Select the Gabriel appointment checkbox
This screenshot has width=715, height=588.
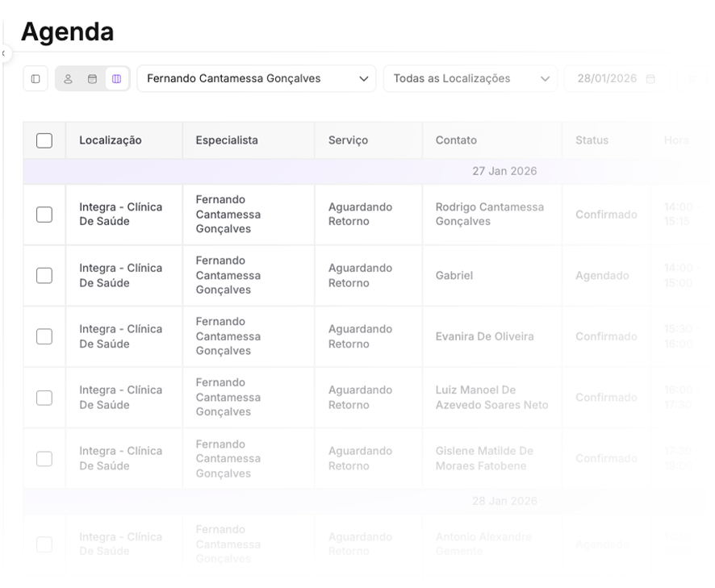coord(44,276)
